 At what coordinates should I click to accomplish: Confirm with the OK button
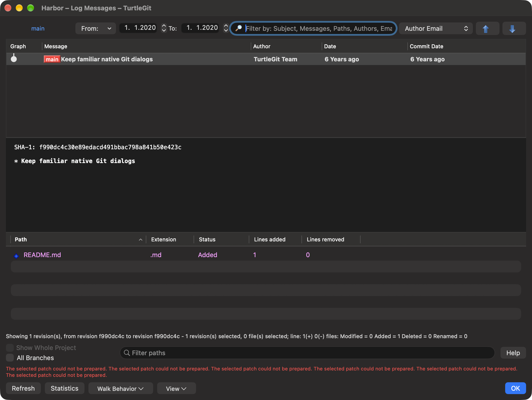515,388
